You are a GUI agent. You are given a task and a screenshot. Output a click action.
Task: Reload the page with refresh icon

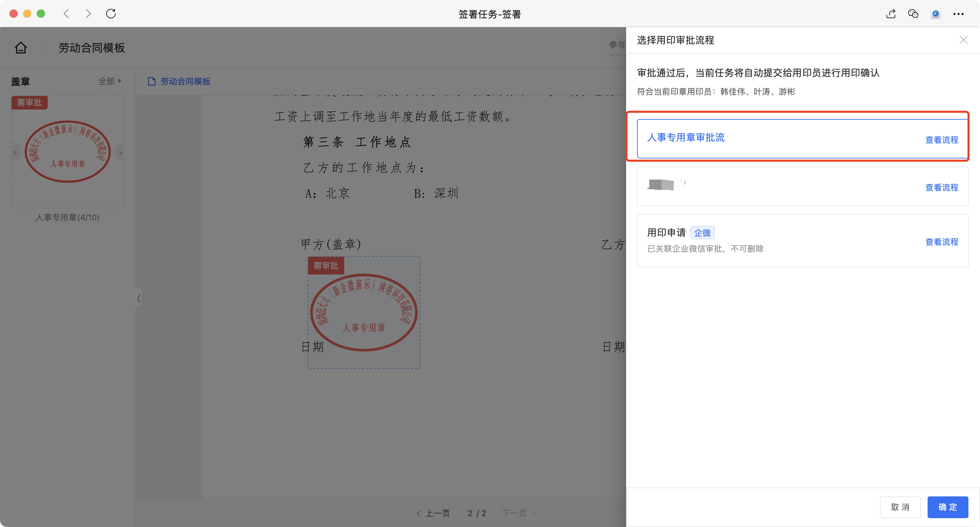(111, 14)
